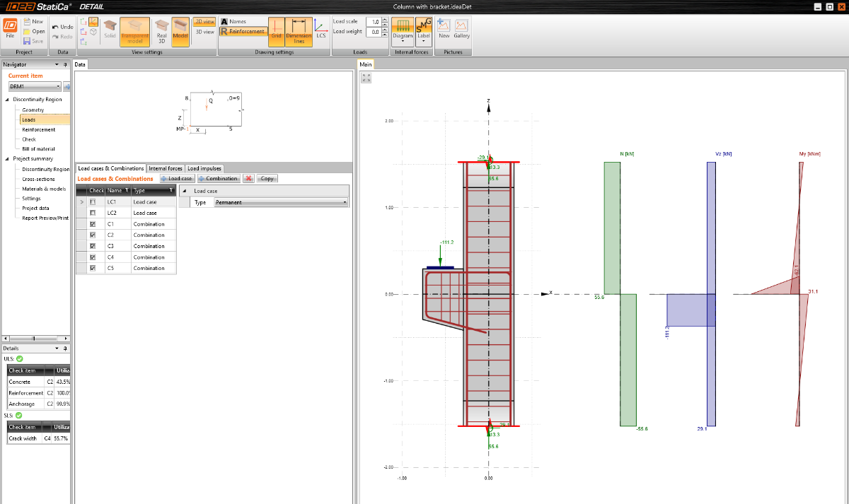Uncheck the C5 combination checkbox
The width and height of the screenshot is (849, 504).
(93, 268)
